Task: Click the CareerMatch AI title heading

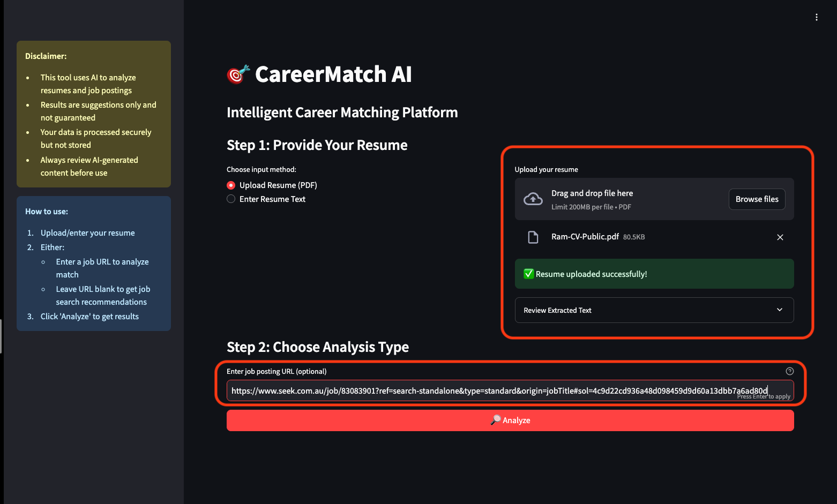Action: click(333, 74)
